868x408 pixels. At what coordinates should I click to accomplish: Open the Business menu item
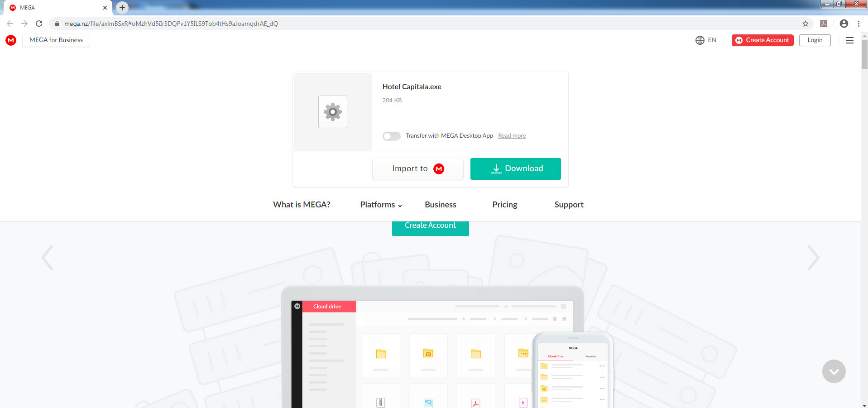pos(441,205)
